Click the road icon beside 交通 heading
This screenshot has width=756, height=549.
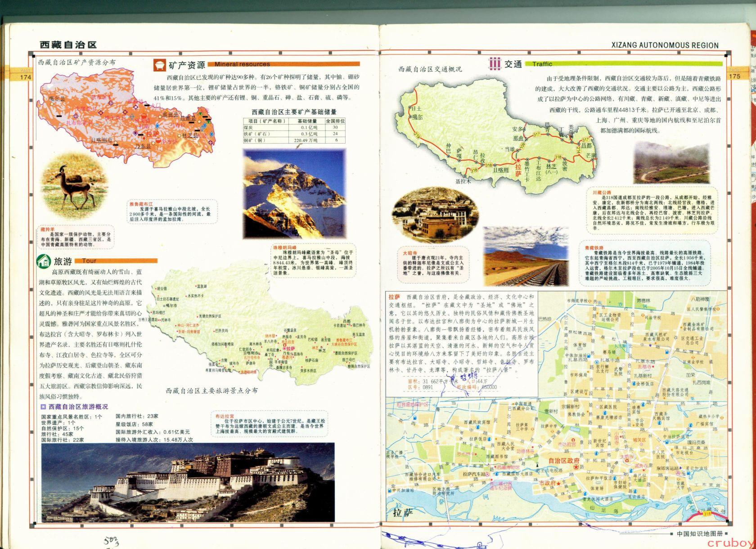pos(495,63)
